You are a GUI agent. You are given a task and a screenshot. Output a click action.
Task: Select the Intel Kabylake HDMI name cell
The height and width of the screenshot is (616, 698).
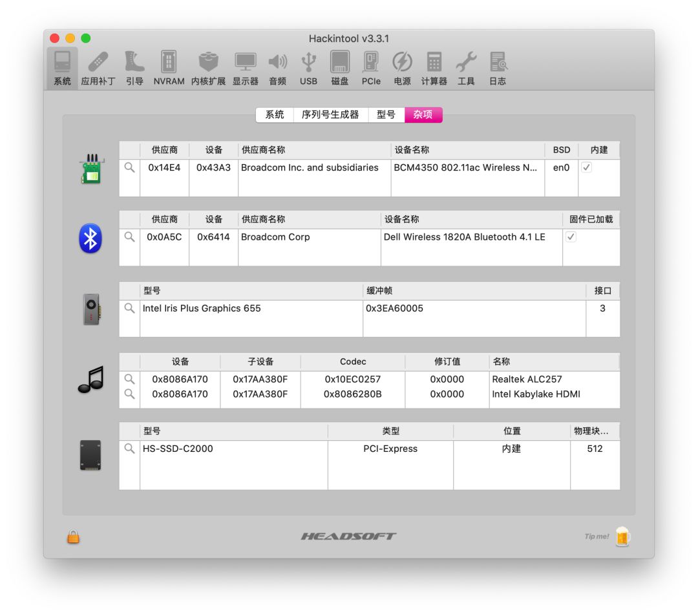[x=555, y=394]
